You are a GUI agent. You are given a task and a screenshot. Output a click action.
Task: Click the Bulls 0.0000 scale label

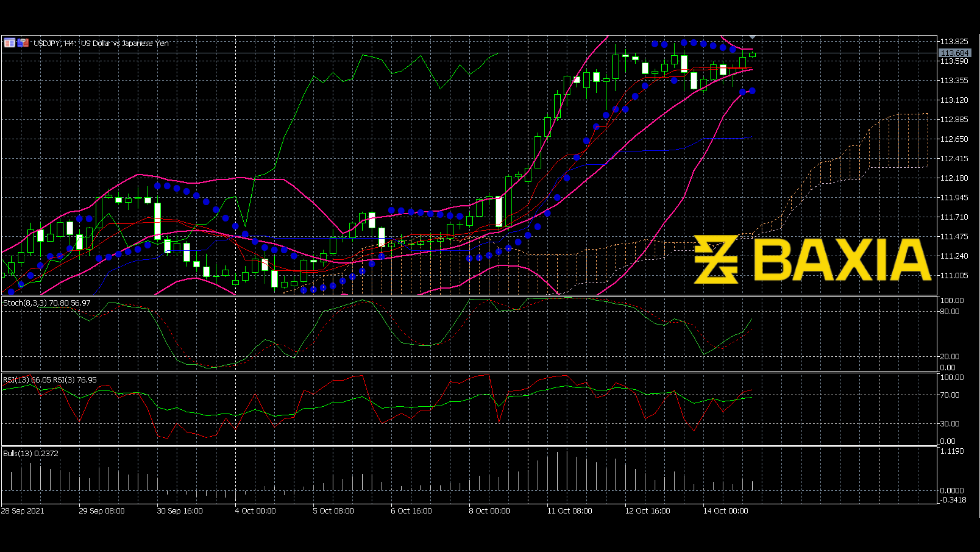[952, 491]
